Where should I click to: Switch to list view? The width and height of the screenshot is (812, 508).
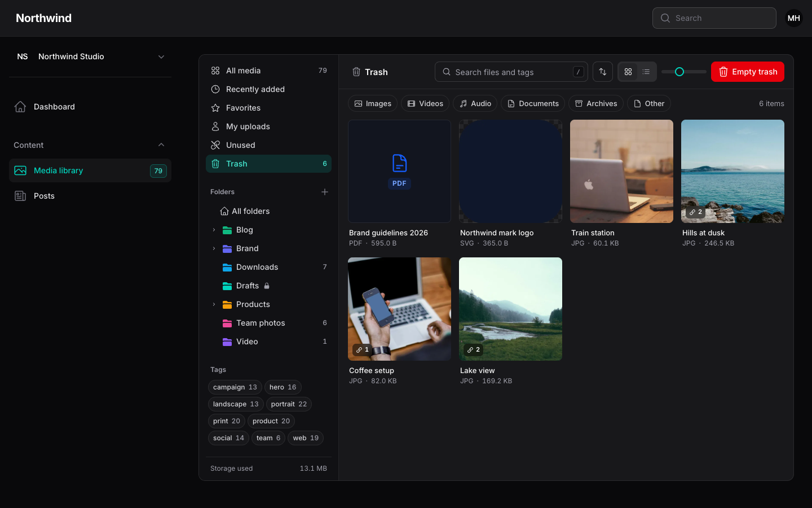click(x=646, y=72)
